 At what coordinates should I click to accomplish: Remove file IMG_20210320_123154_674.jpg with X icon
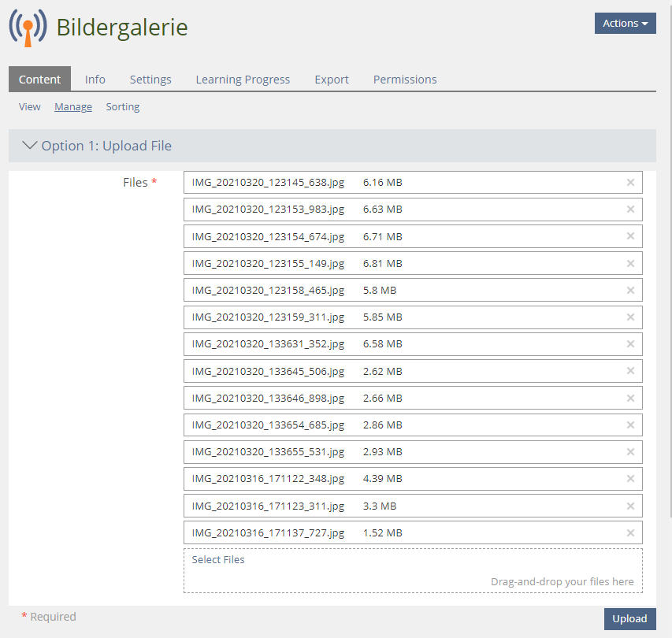630,236
